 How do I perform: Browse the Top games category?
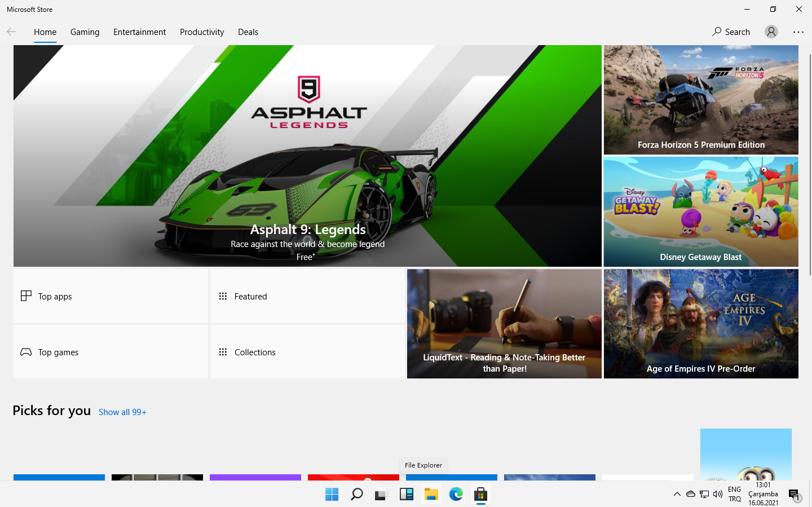tap(111, 352)
